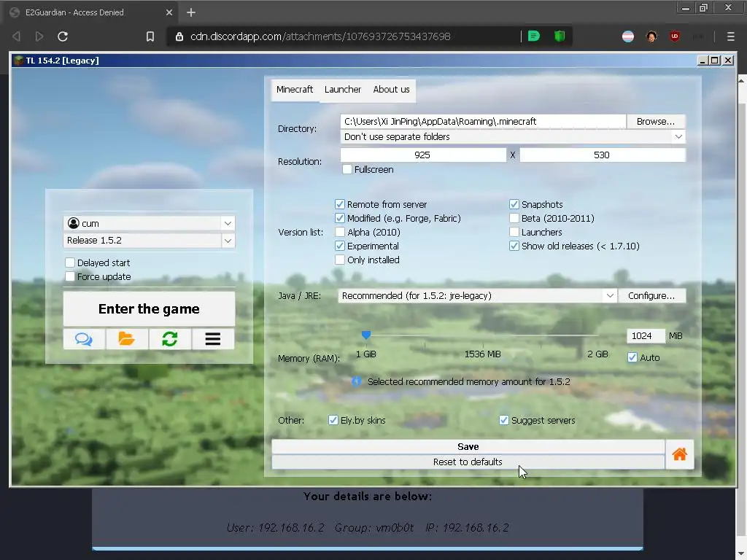This screenshot has height=560, width=747.
Task: Close the E2Guardian Access Denied tab
Action: tap(169, 12)
